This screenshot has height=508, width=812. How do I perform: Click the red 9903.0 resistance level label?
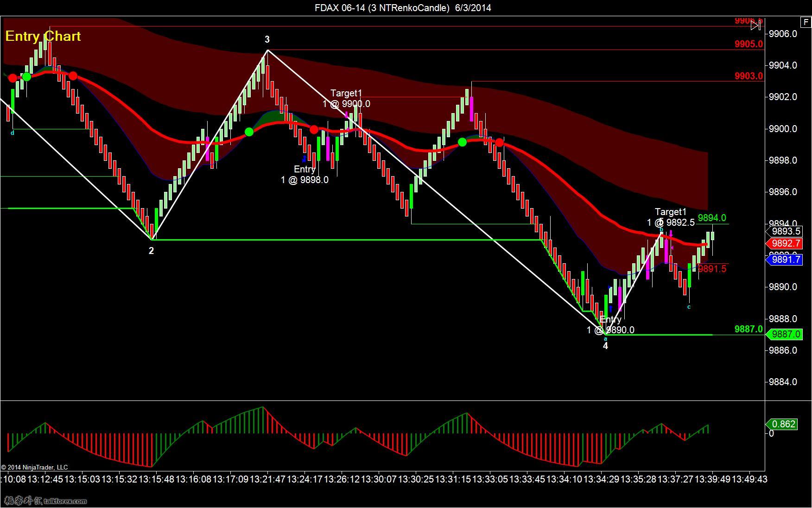click(749, 76)
